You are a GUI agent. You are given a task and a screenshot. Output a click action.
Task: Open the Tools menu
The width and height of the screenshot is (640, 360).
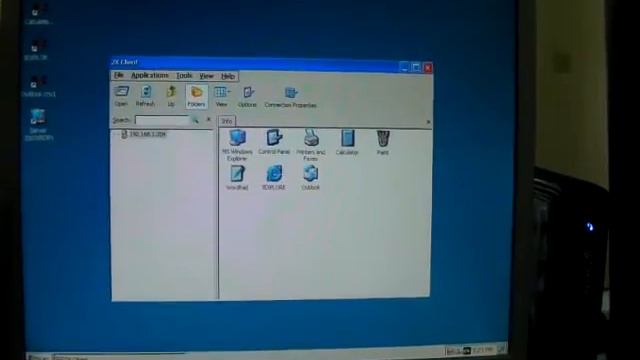(x=184, y=76)
